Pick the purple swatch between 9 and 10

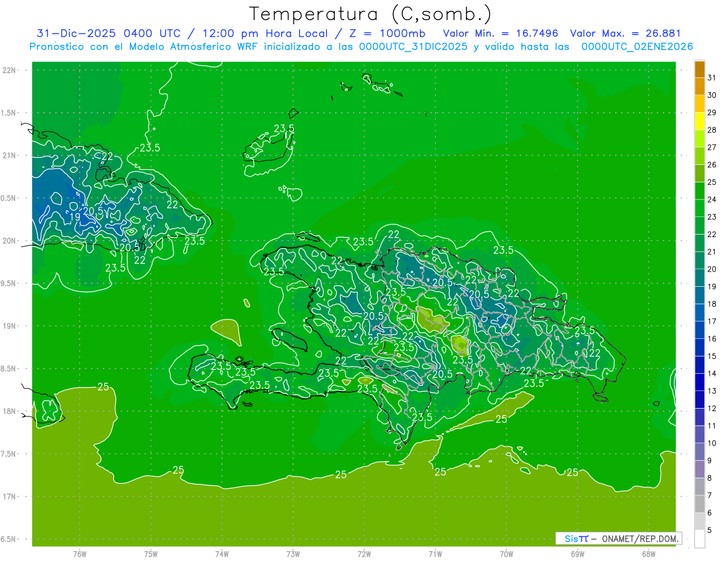tap(699, 452)
